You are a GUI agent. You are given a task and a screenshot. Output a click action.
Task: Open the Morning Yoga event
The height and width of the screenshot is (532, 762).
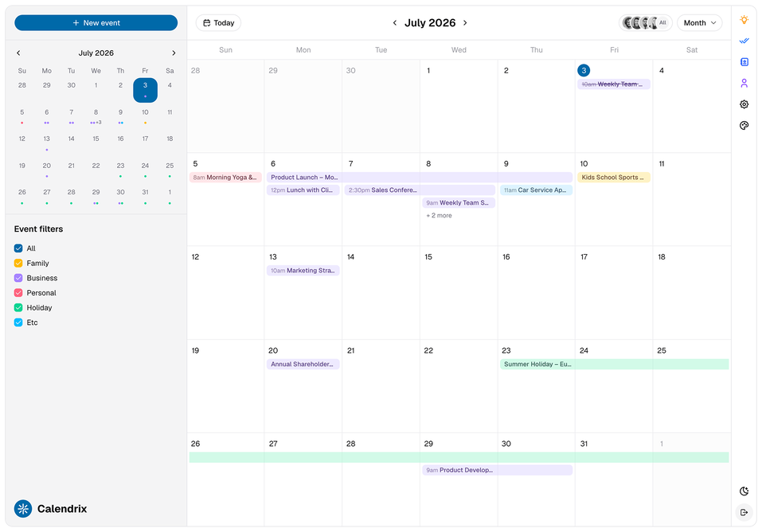(x=225, y=178)
